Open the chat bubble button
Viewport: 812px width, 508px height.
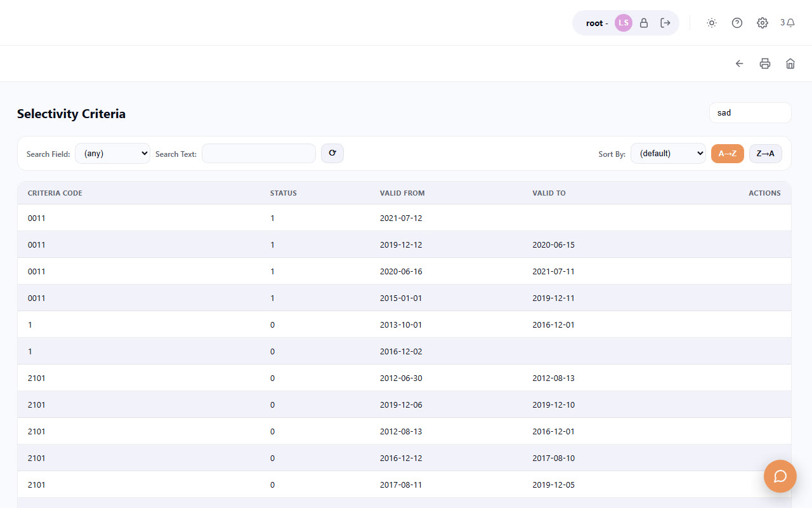[780, 476]
